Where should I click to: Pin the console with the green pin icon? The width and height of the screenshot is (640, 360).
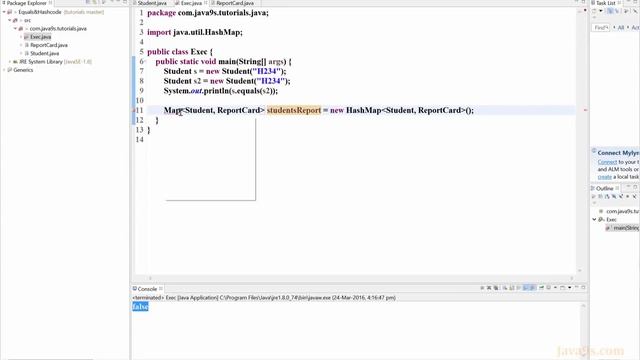542,287
